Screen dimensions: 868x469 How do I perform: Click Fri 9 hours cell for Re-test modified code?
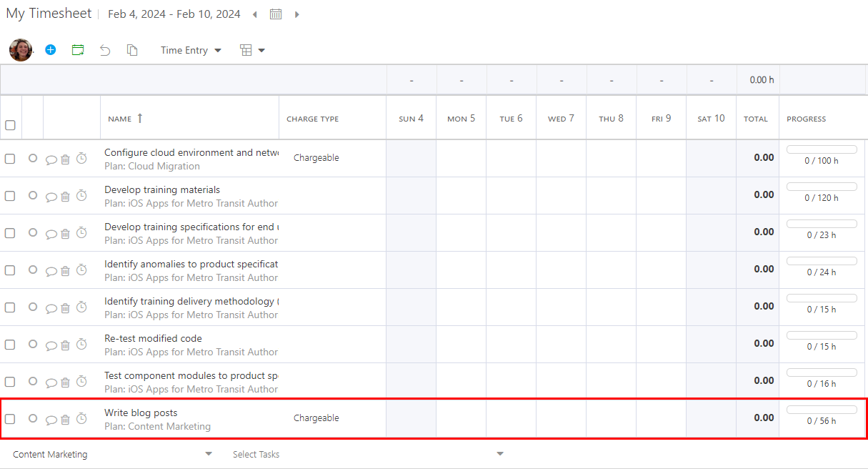tap(662, 345)
